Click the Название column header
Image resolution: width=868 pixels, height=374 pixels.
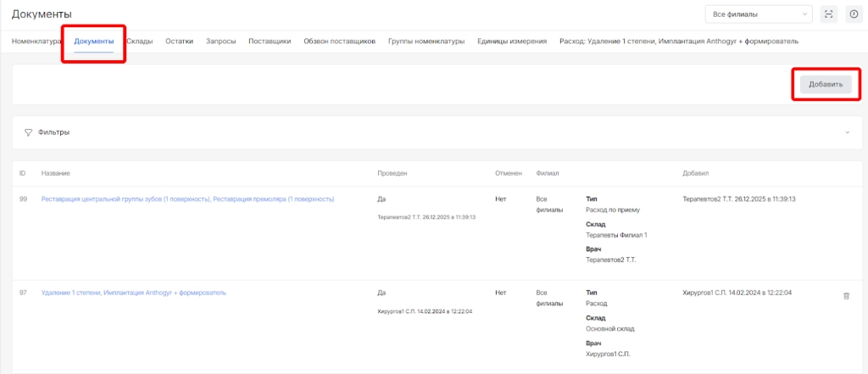pyautogui.click(x=56, y=173)
